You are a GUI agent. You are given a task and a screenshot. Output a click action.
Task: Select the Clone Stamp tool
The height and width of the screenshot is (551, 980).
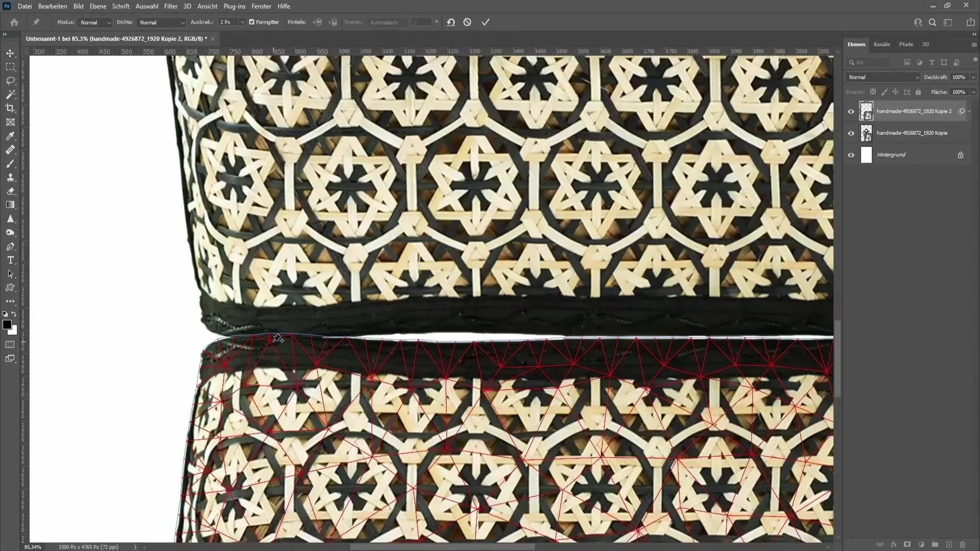[x=10, y=177]
